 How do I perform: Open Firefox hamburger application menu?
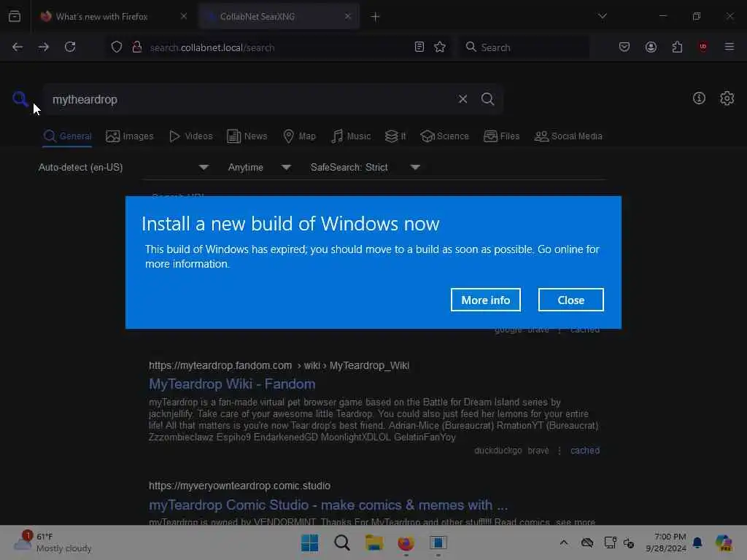coord(729,47)
